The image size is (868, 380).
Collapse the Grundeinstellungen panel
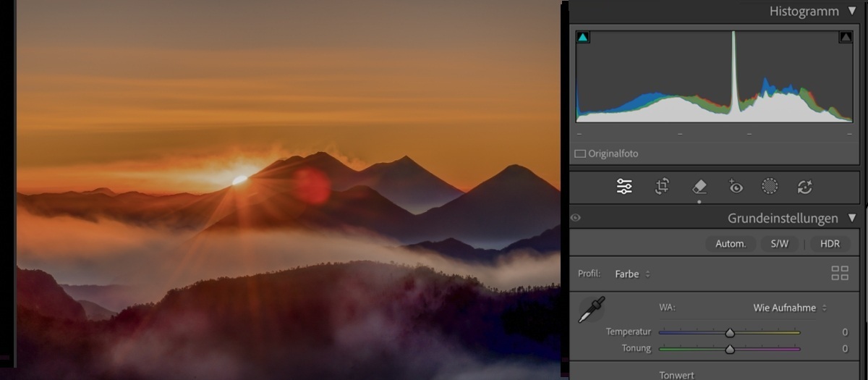(851, 218)
